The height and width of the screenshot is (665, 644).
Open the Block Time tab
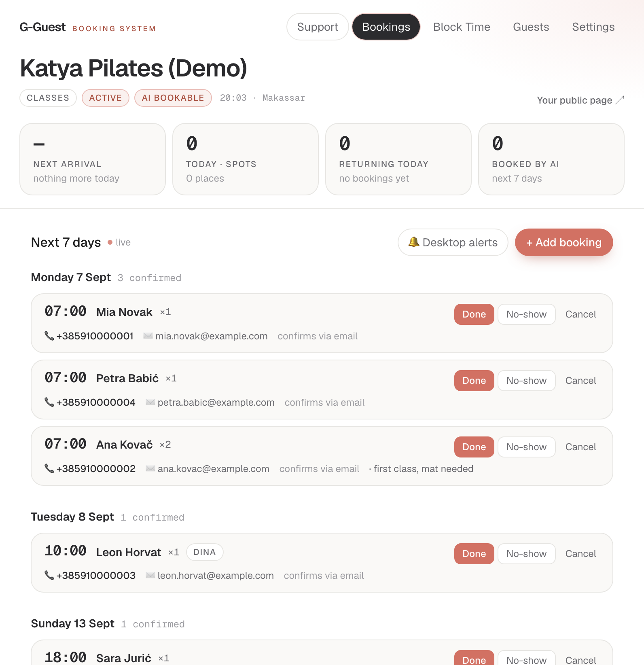coord(462,27)
